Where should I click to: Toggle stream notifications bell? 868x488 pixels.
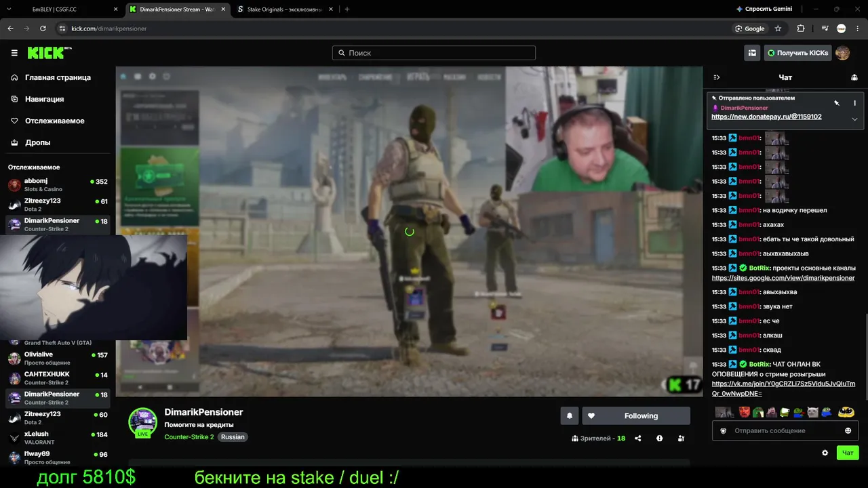[x=570, y=416]
